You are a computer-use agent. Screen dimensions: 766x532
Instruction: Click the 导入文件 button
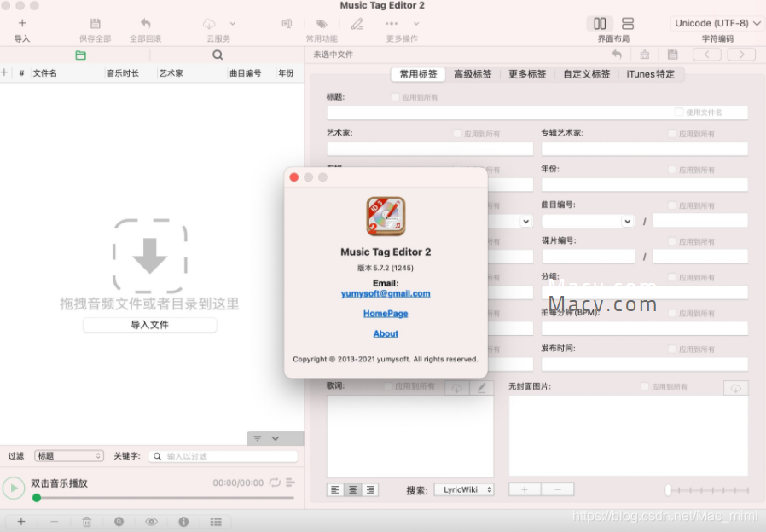click(149, 325)
